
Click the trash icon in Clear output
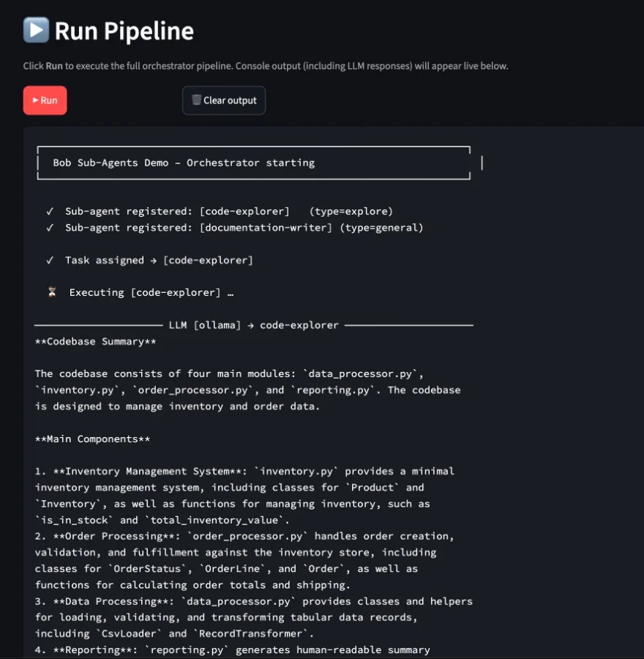(x=196, y=100)
